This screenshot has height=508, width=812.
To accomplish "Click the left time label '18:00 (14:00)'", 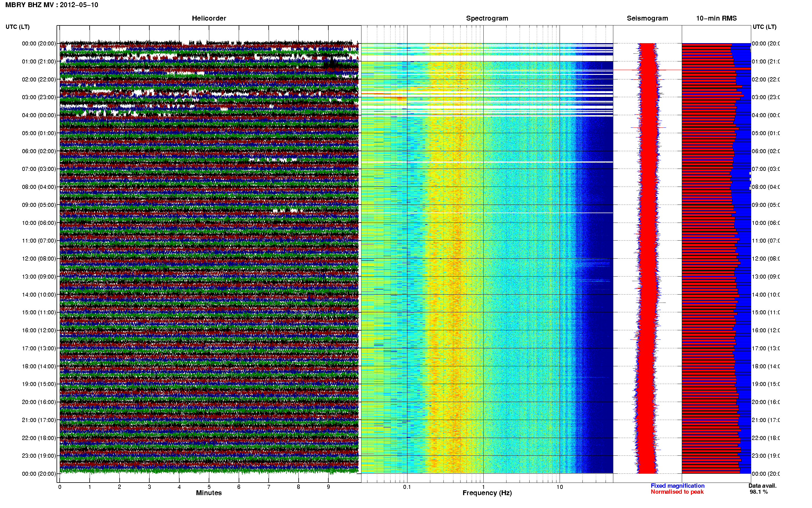I will (39, 366).
